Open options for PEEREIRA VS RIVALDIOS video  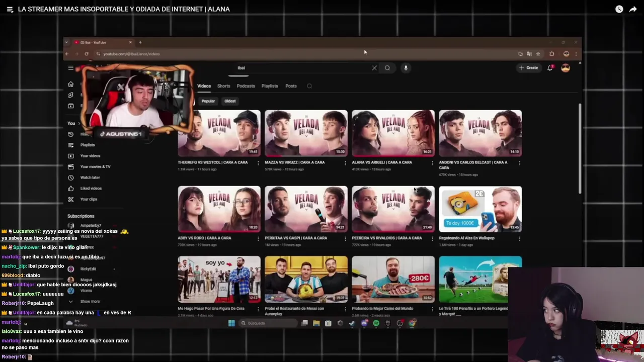tap(432, 238)
